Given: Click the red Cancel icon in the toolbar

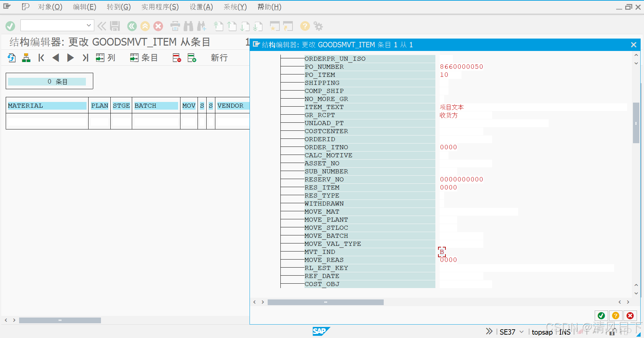Looking at the screenshot, I should point(158,26).
